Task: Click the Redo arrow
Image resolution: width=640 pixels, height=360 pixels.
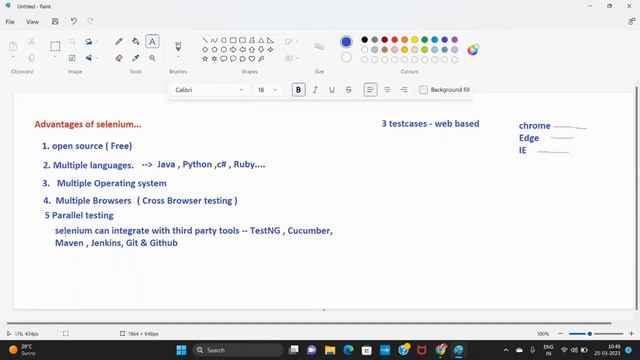Action: [x=90, y=21]
